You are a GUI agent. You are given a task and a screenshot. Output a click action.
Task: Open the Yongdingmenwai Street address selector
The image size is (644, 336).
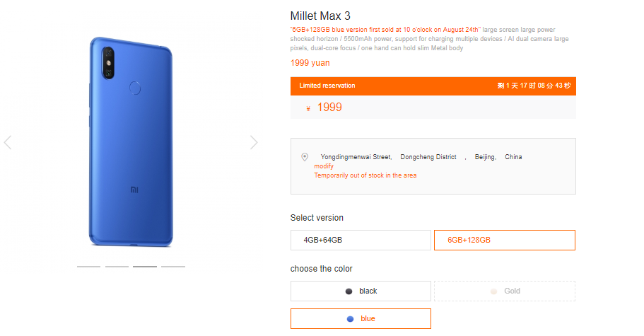[x=356, y=157]
